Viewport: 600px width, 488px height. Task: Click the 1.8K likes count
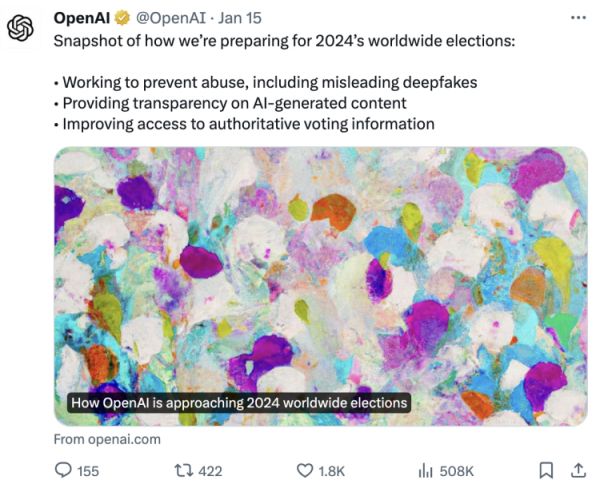[x=333, y=471]
